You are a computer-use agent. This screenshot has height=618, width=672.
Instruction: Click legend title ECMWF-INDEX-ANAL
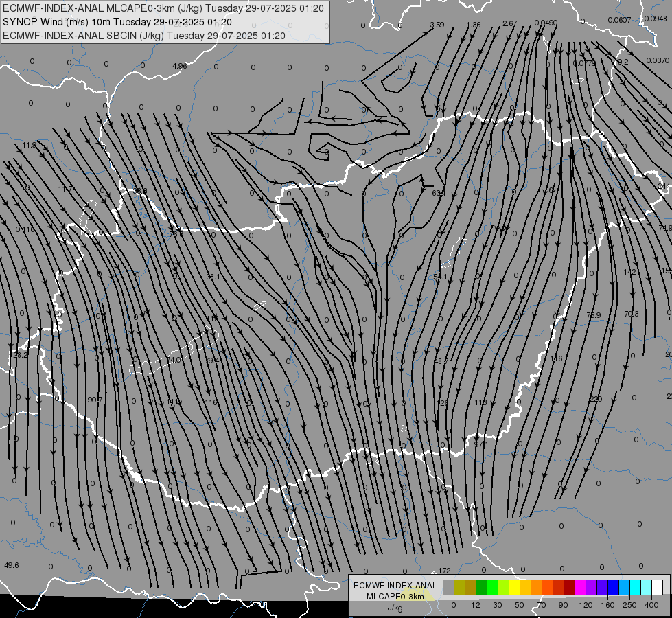pos(395,586)
